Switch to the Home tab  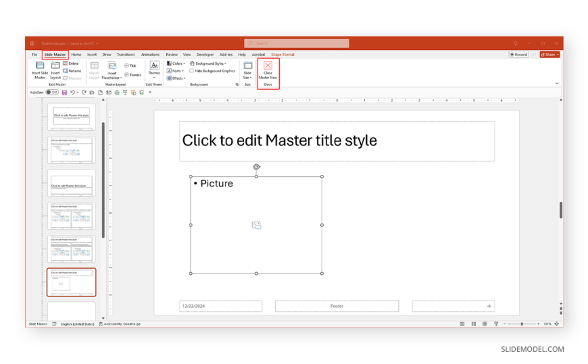76,55
